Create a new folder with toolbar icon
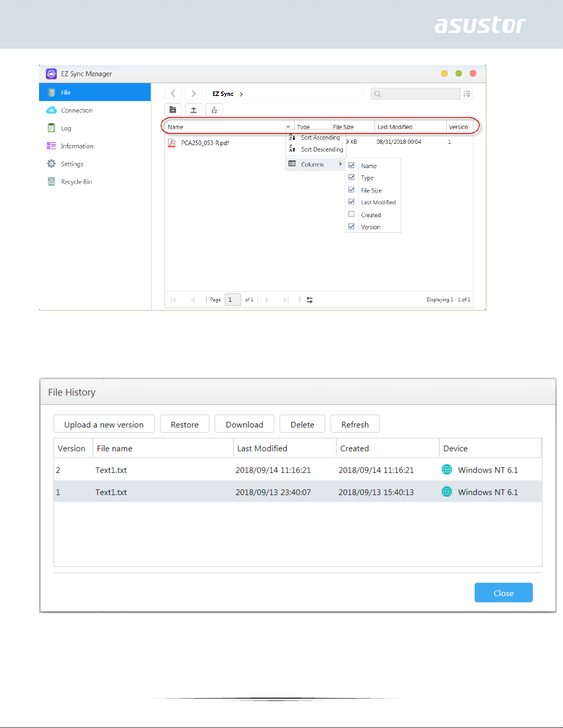The width and height of the screenshot is (563, 728). 173,110
